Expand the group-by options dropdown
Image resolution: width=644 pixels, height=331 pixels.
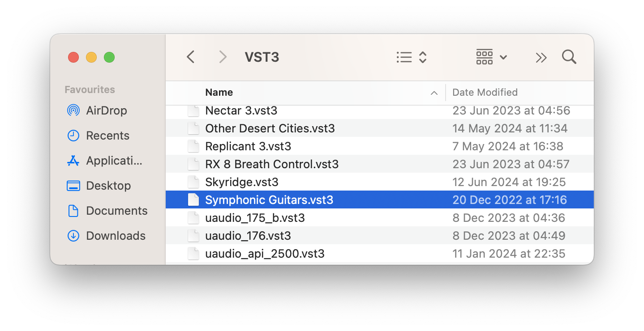(491, 57)
